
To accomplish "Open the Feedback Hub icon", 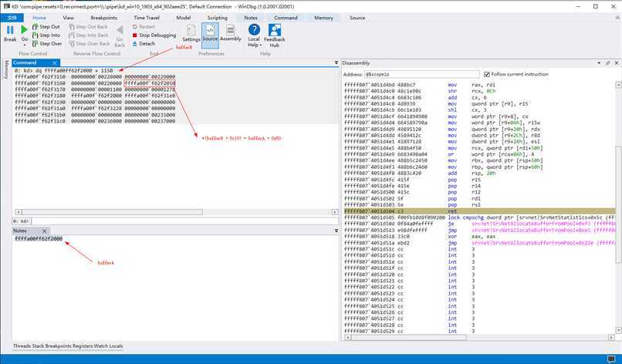I will click(x=275, y=30).
